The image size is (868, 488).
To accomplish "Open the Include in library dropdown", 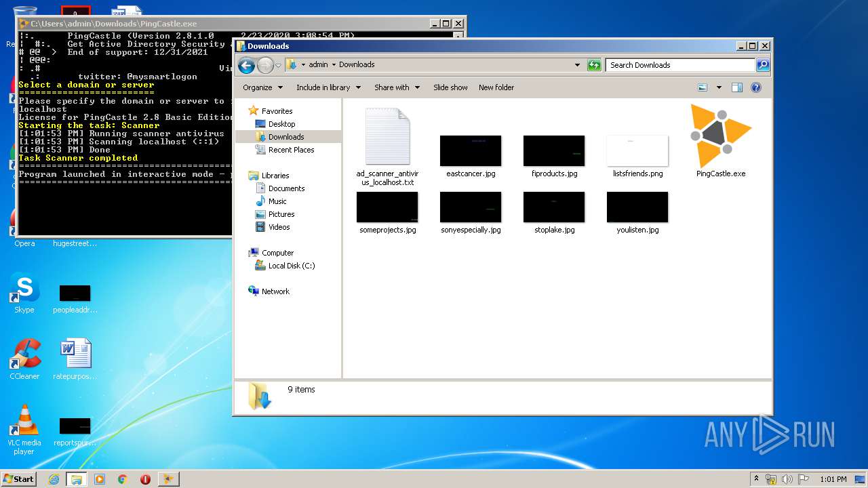I will point(329,87).
